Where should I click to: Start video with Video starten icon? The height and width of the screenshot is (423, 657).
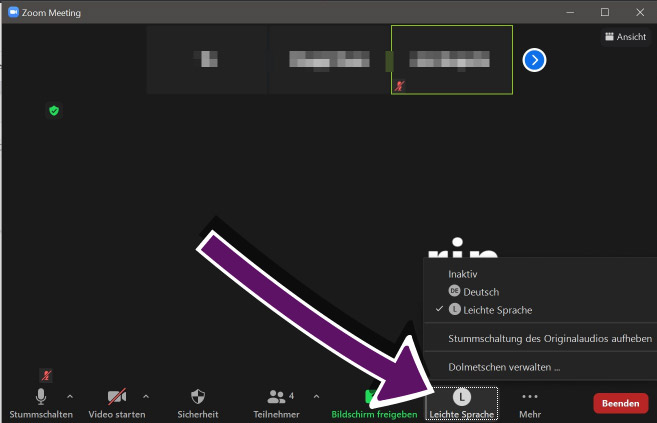[116, 397]
